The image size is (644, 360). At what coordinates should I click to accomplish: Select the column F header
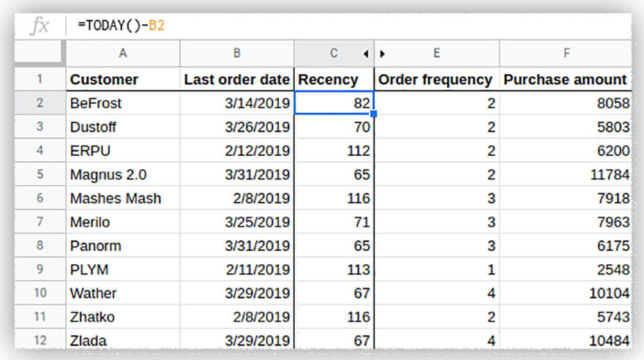[x=565, y=53]
